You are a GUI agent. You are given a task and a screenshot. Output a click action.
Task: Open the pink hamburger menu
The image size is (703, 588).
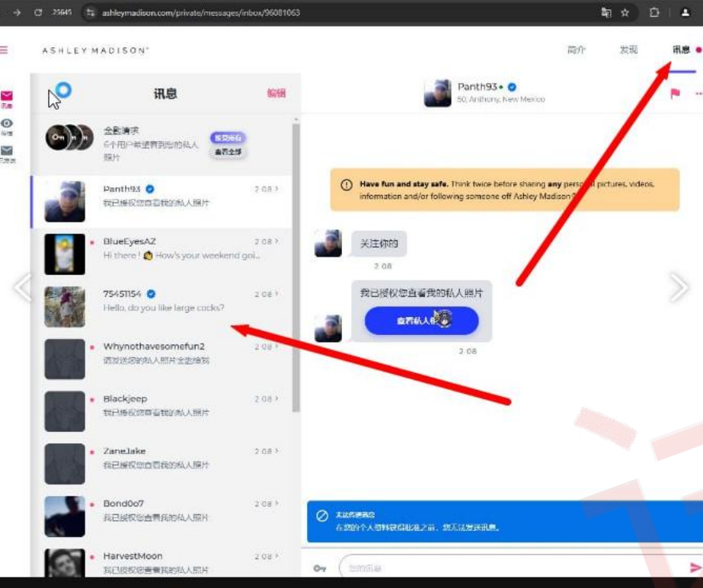point(4,50)
